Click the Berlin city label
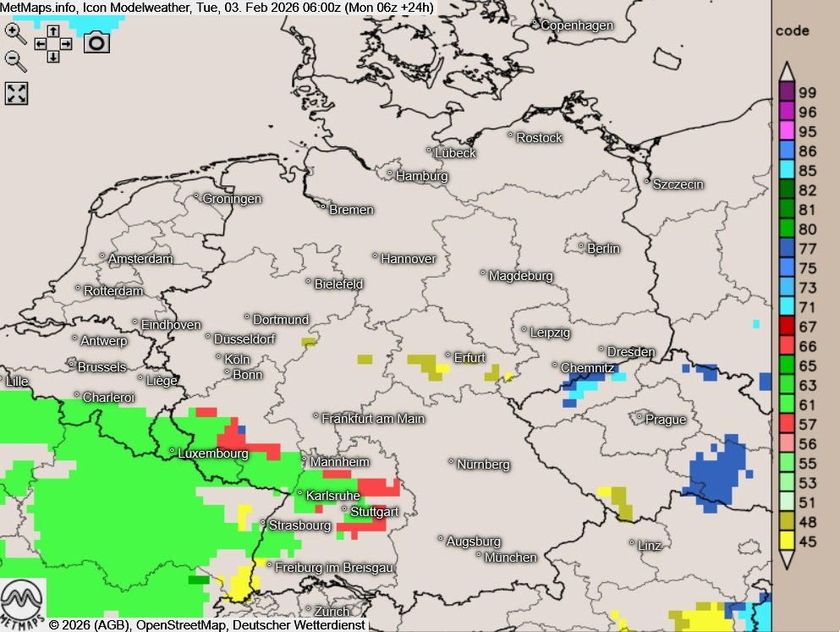This screenshot has height=632, width=840. click(603, 249)
